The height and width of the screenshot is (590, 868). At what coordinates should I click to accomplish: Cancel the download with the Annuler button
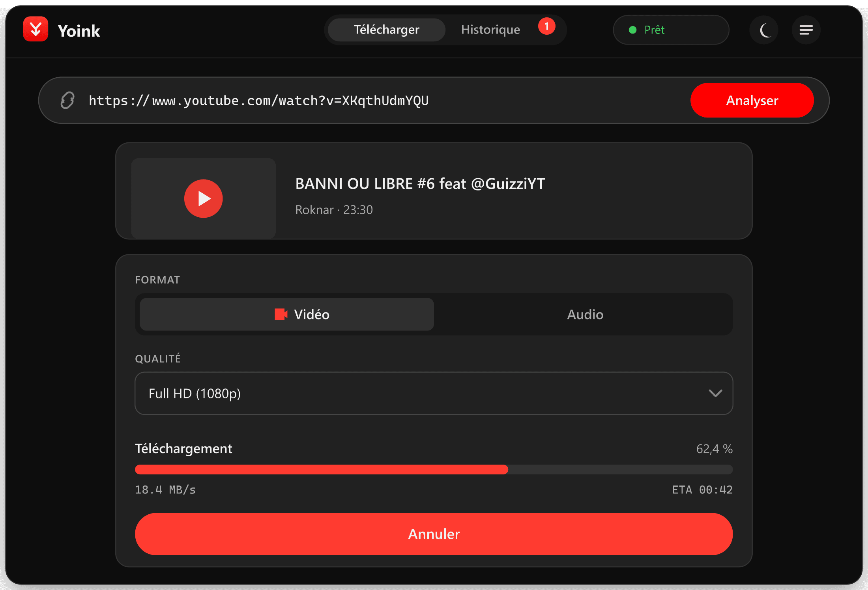point(434,534)
